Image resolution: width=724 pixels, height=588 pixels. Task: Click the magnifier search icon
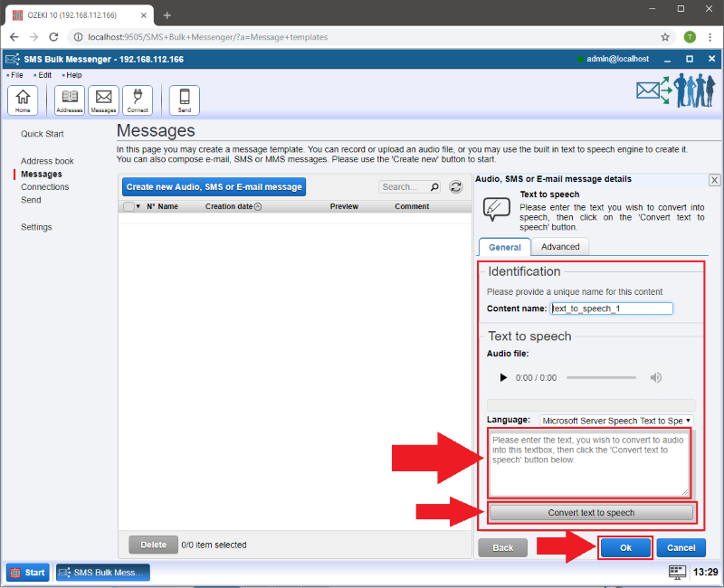(434, 187)
